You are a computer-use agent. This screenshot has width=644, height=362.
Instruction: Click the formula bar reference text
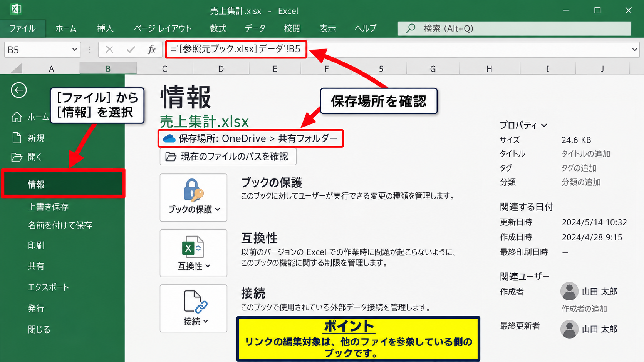pos(235,49)
